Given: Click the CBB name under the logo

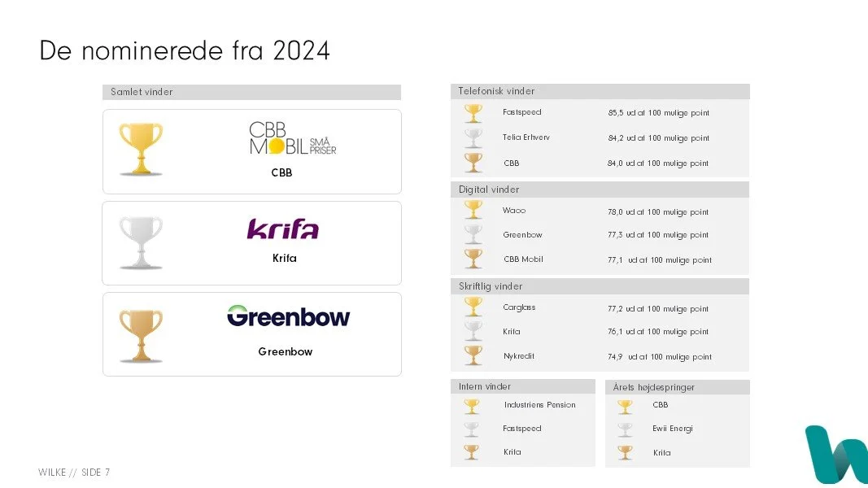Looking at the screenshot, I should (x=281, y=172).
